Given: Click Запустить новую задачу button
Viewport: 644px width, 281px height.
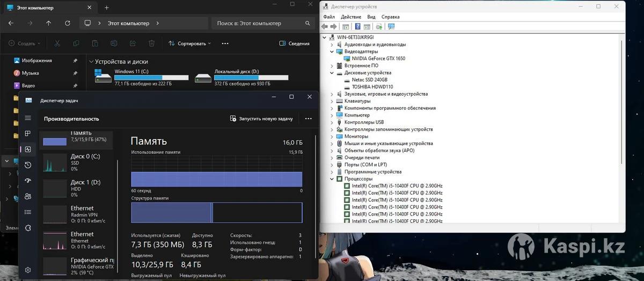Looking at the screenshot, I should pyautogui.click(x=261, y=119).
